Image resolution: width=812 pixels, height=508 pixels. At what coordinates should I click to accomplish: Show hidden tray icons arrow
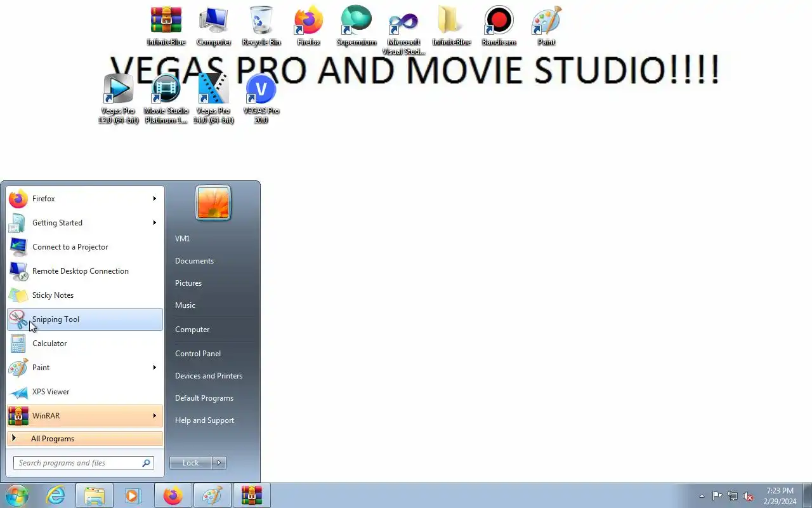tap(702, 496)
